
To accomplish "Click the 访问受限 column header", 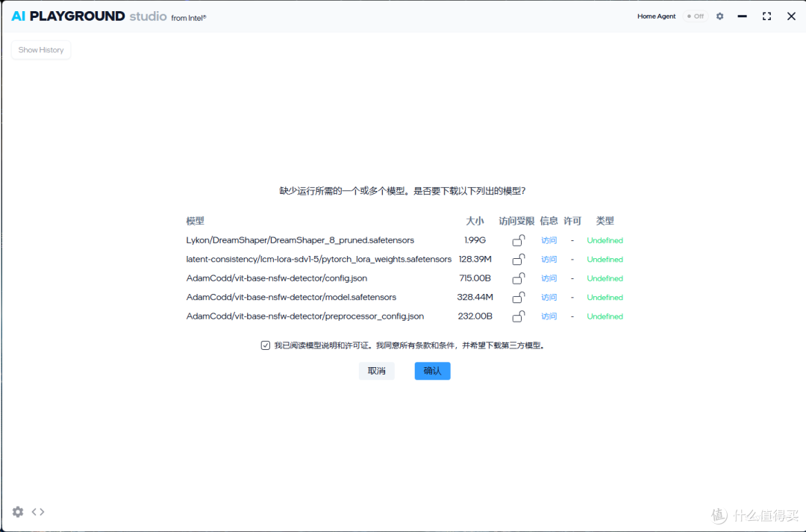I will [516, 221].
